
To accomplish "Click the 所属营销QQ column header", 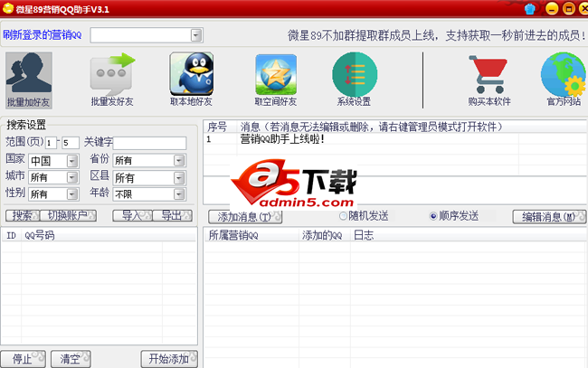I will (251, 235).
